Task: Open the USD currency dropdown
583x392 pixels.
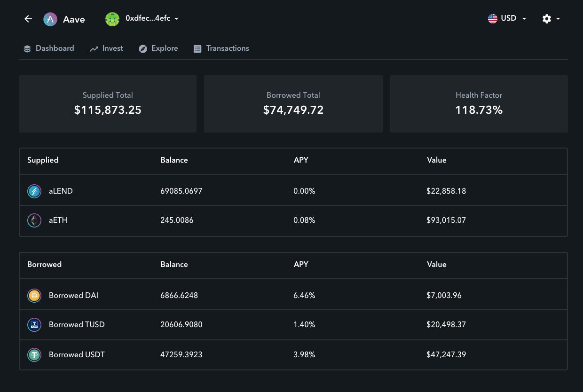Action: 513,18
